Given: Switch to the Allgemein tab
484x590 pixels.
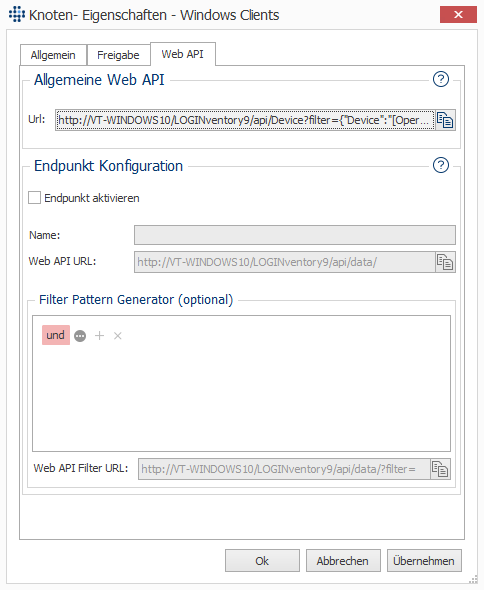Looking at the screenshot, I should pyautogui.click(x=53, y=55).
